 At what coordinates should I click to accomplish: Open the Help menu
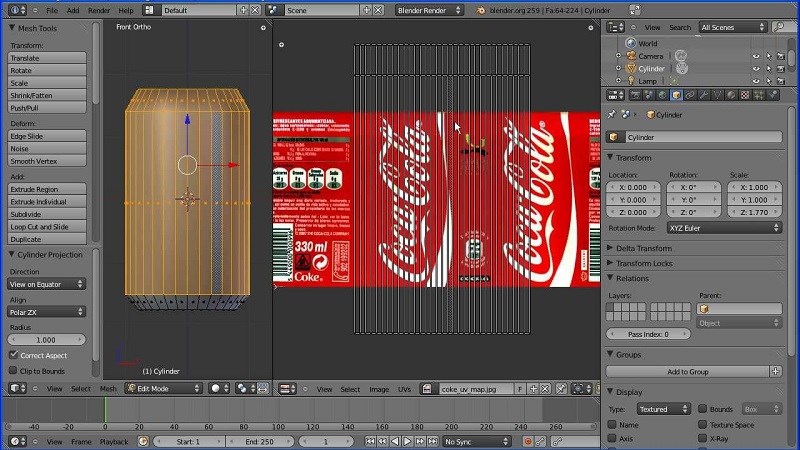coord(126,10)
